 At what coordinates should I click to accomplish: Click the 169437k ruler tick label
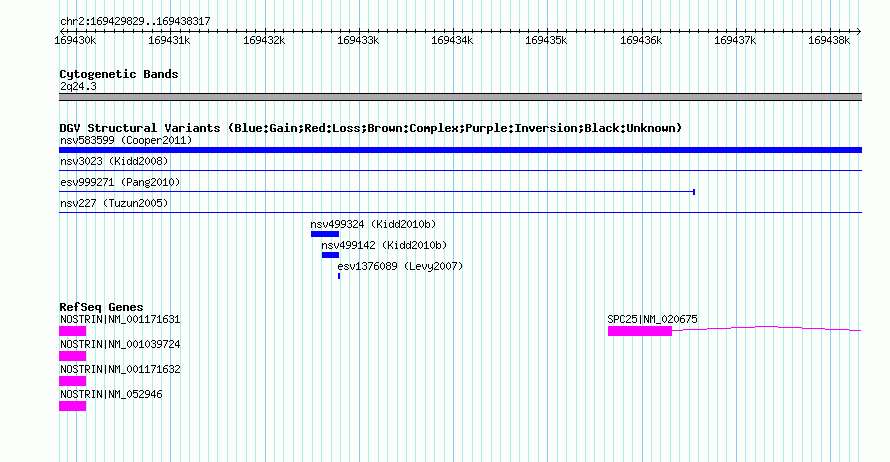tap(735, 40)
